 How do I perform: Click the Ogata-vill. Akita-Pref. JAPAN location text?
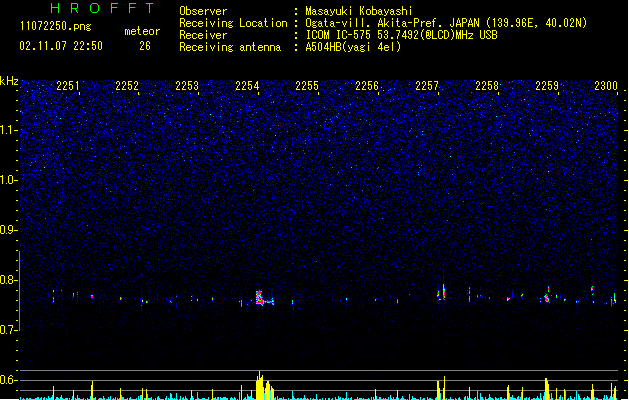446,23
